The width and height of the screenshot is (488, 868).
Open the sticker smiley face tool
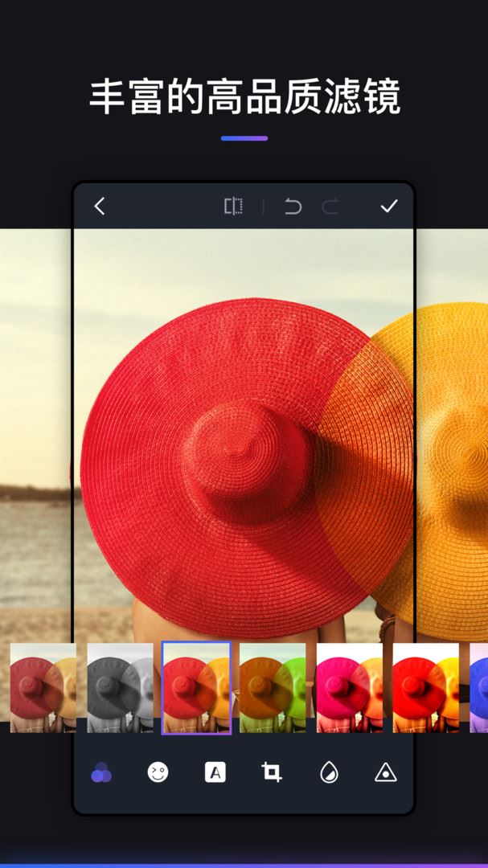click(158, 772)
